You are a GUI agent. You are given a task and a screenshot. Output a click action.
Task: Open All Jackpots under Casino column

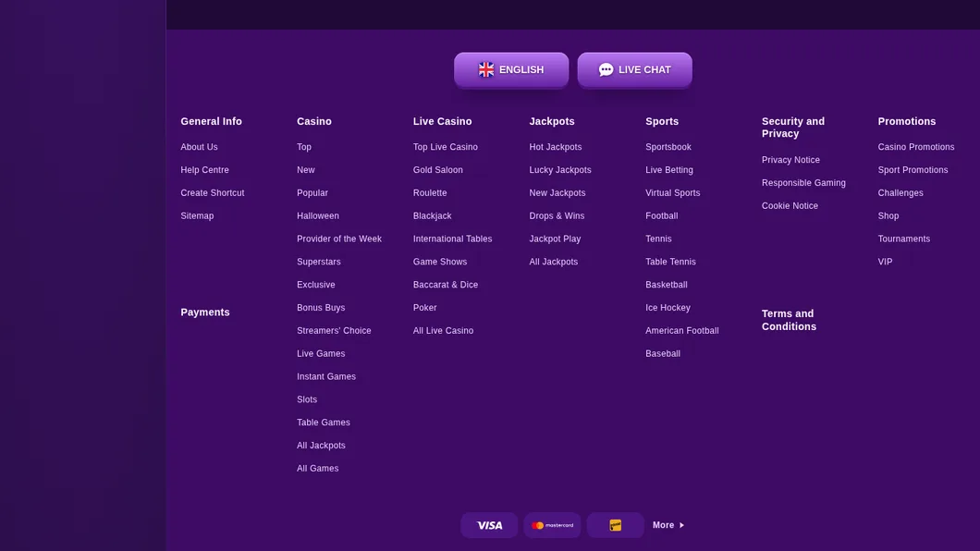click(321, 446)
